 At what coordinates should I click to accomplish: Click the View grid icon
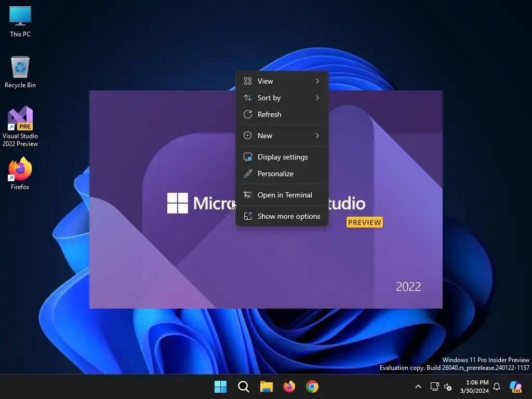(248, 81)
